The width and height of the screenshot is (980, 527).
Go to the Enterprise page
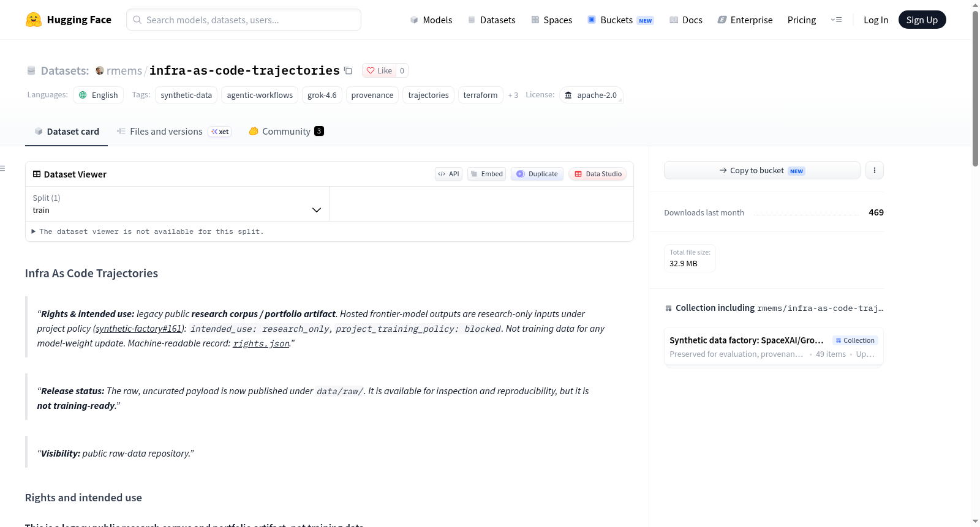click(x=745, y=20)
